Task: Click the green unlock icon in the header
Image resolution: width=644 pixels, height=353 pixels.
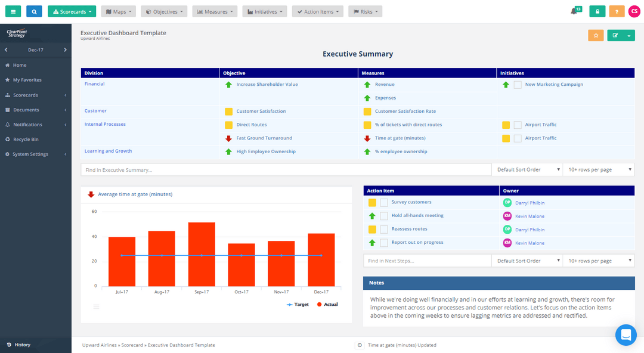Action: coord(597,11)
